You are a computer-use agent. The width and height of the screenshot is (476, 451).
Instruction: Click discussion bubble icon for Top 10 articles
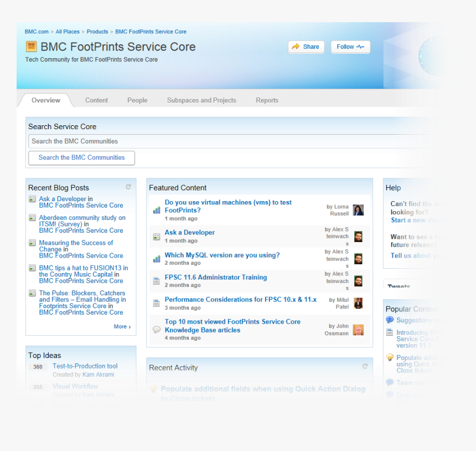coord(157,330)
